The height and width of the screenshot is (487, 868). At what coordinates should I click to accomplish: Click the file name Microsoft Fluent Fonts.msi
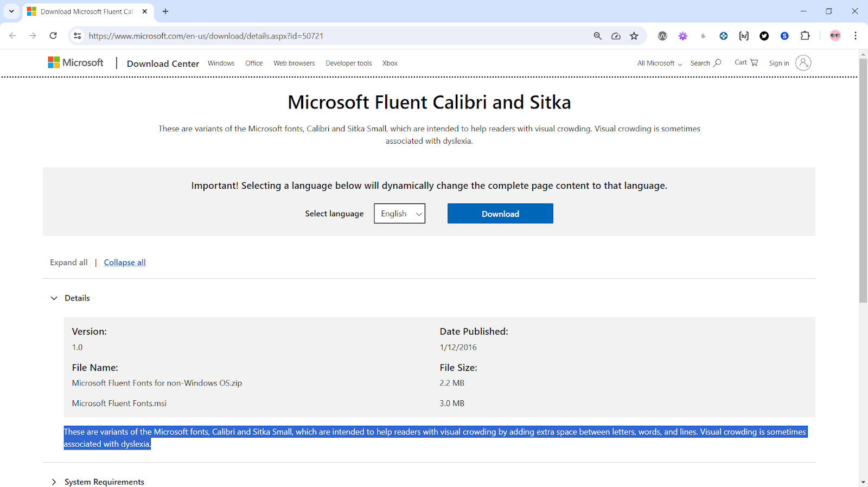coord(119,403)
